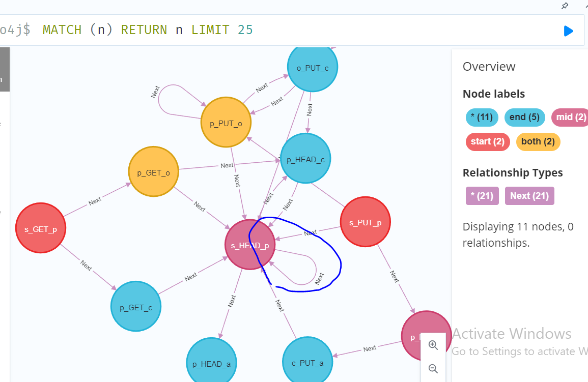The height and width of the screenshot is (382, 588).
Task: Select the "* (21)" relationship type
Action: 482,196
